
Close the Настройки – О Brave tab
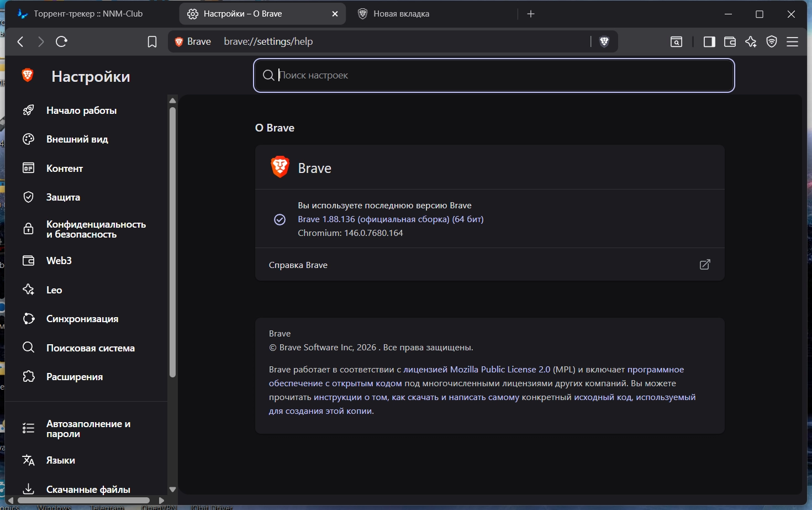pos(335,14)
